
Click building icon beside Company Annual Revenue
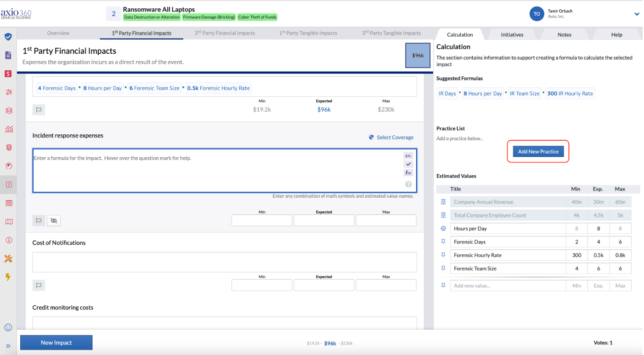(443, 202)
